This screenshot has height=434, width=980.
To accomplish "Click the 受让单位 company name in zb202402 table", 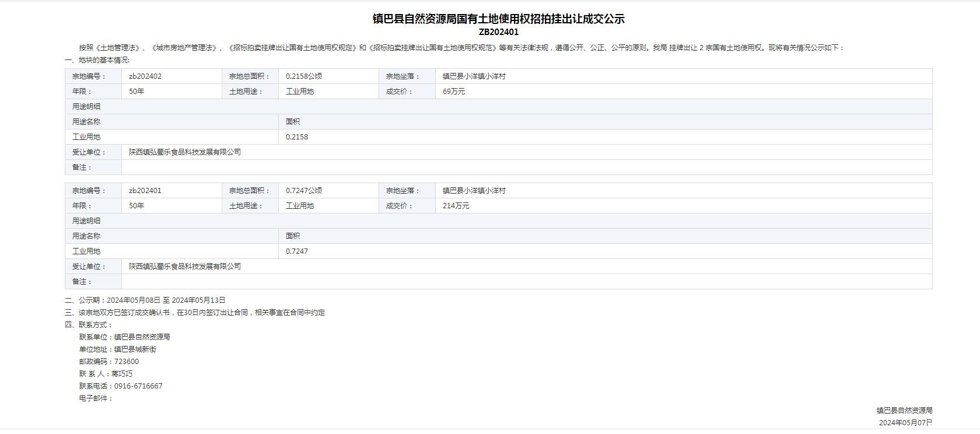I will [185, 152].
